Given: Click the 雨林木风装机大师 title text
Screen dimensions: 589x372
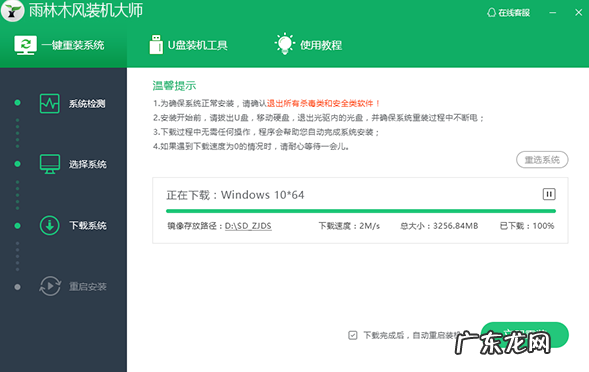Looking at the screenshot, I should click(x=86, y=10).
